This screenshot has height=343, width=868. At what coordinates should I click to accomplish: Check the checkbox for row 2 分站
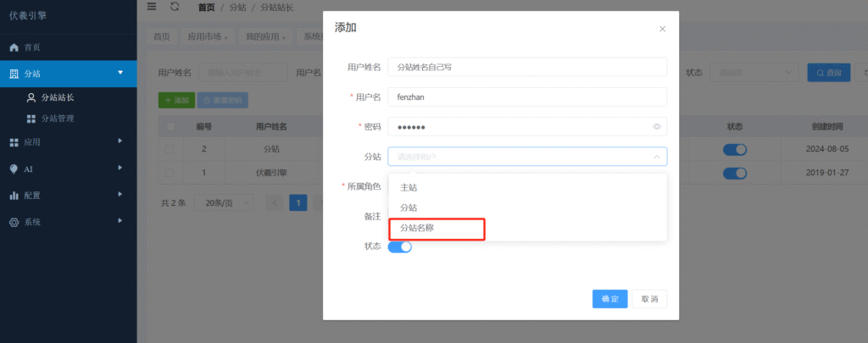(x=170, y=149)
